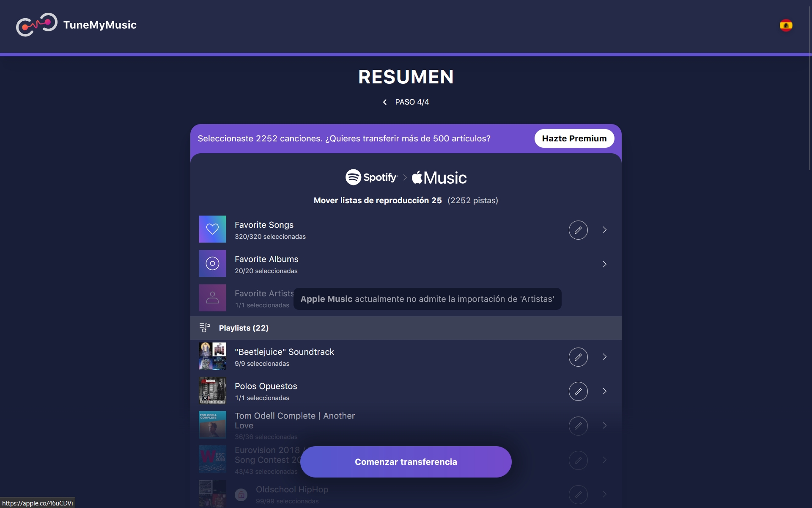This screenshot has width=812, height=508.
Task: Expand the "Beetlejuice" Soundtrack row chevron
Action: [x=605, y=357]
